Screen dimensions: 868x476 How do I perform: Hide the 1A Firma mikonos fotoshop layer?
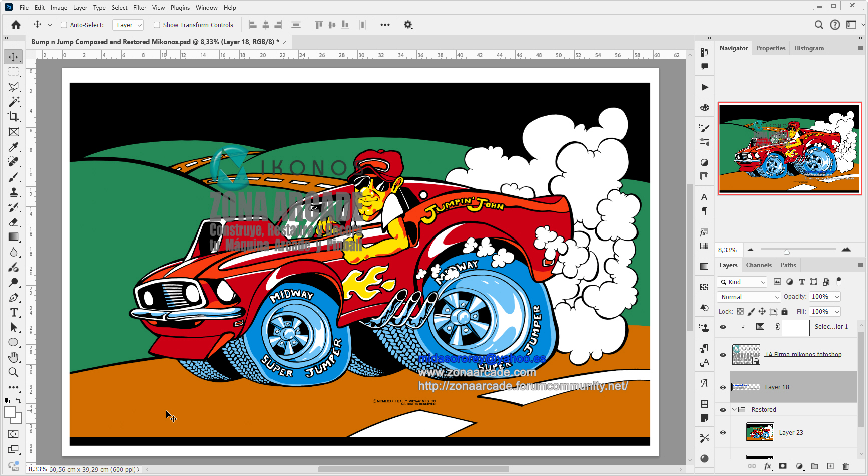(723, 355)
